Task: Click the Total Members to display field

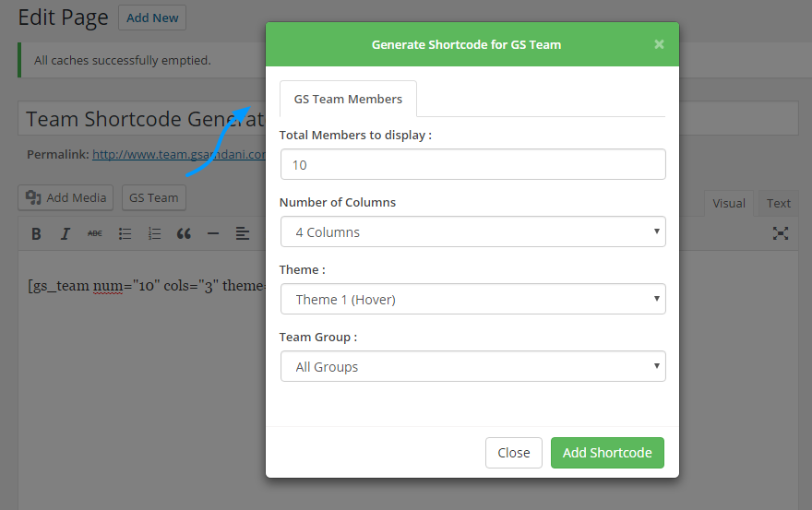Action: point(472,164)
